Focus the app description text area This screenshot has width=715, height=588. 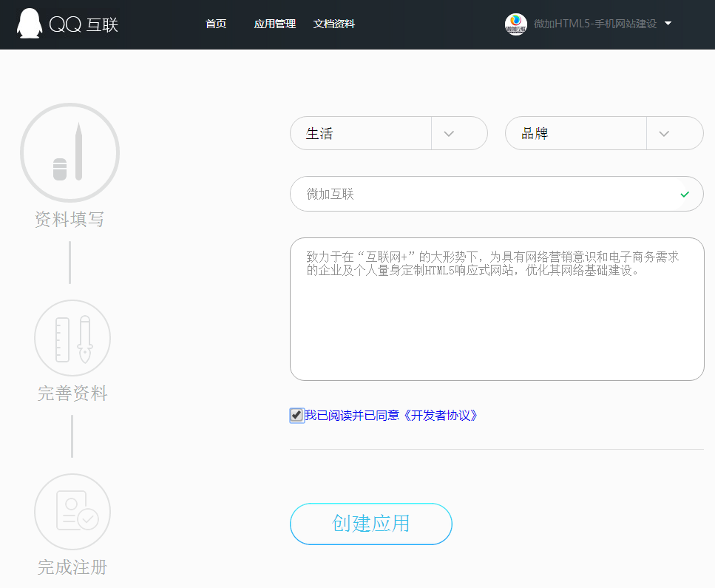coord(496,318)
